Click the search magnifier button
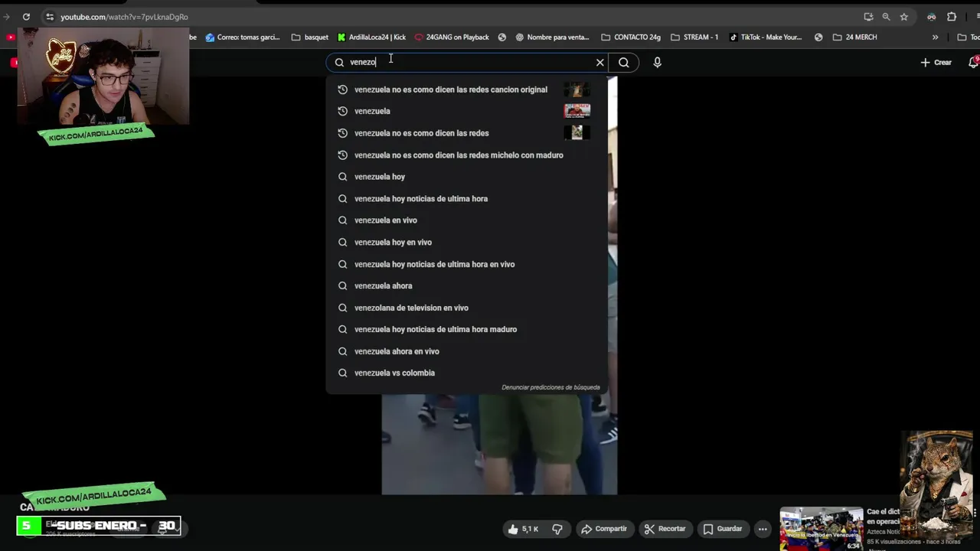The image size is (980, 551). 624,63
